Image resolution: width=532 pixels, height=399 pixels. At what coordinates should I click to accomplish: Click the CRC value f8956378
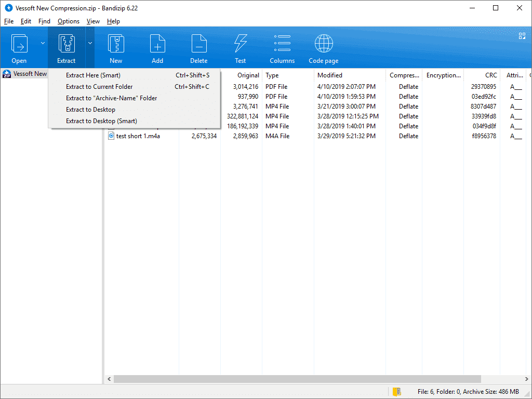[484, 136]
